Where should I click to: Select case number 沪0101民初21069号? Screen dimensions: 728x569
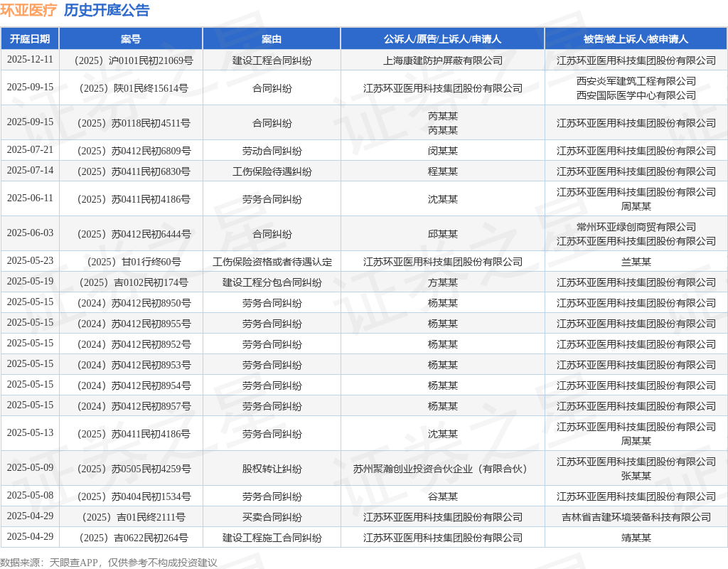point(133,60)
